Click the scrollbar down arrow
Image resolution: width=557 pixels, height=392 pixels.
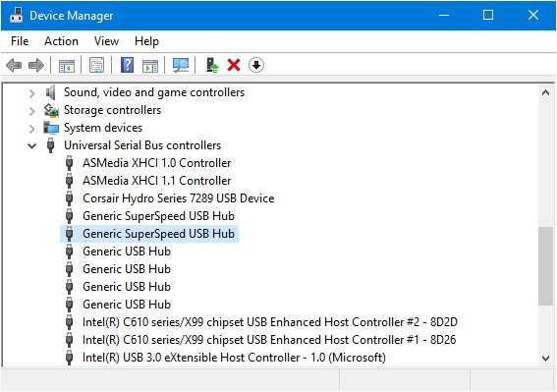(x=545, y=358)
